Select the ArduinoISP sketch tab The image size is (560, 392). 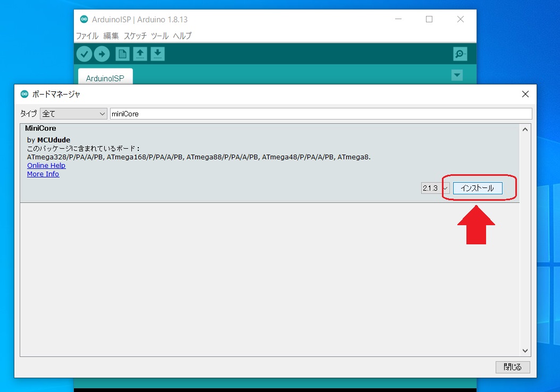pyautogui.click(x=105, y=77)
